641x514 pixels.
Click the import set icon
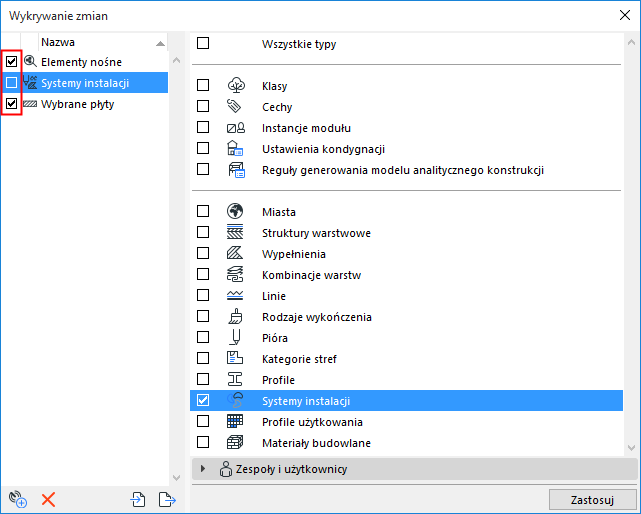pyautogui.click(x=138, y=499)
